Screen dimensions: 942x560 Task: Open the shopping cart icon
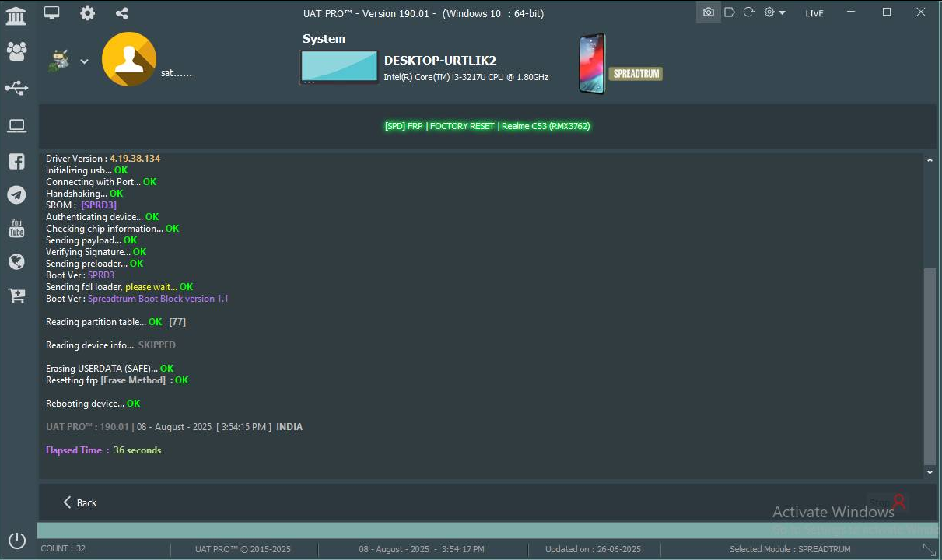pos(16,296)
